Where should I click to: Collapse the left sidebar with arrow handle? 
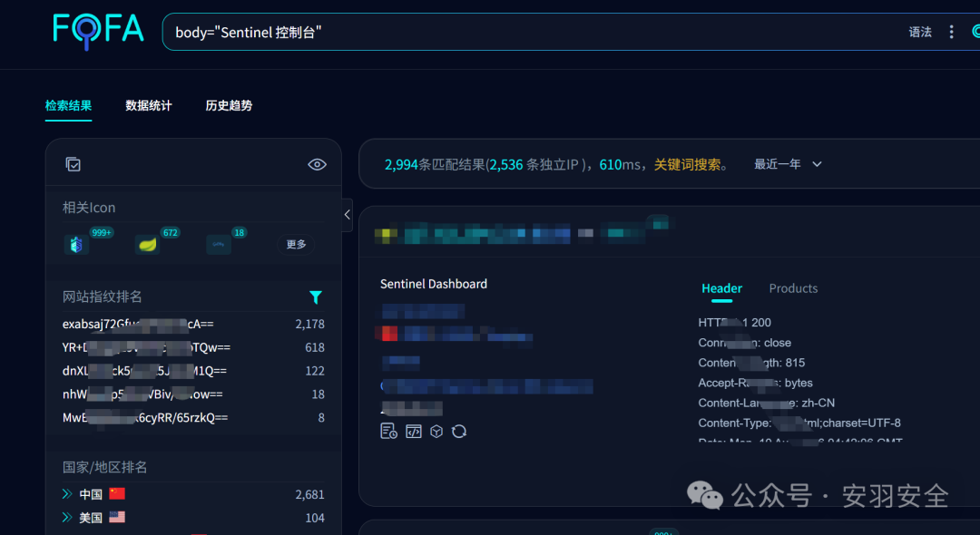click(x=347, y=215)
